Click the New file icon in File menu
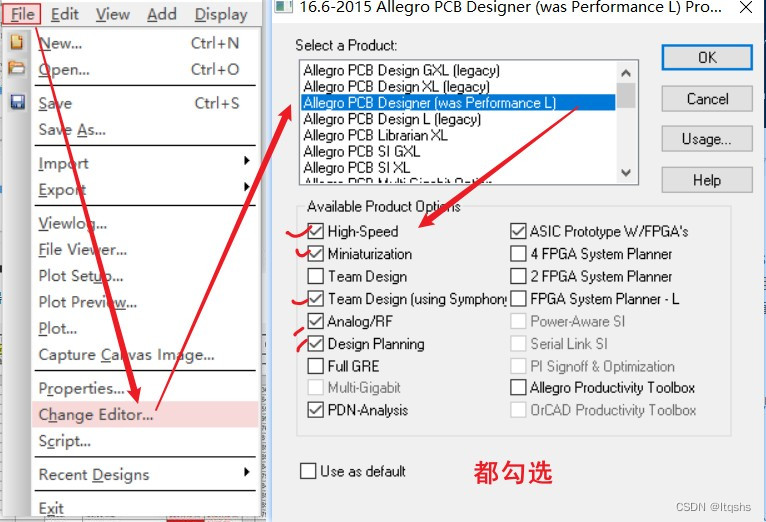Screen dimensions: 766x522 pos(16,43)
